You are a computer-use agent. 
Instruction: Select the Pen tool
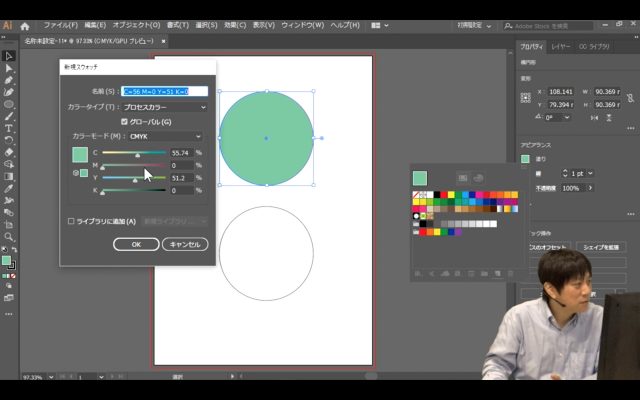coord(8,80)
